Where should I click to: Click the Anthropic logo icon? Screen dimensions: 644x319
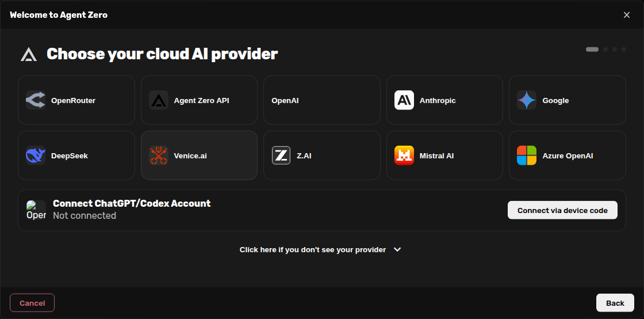(404, 100)
